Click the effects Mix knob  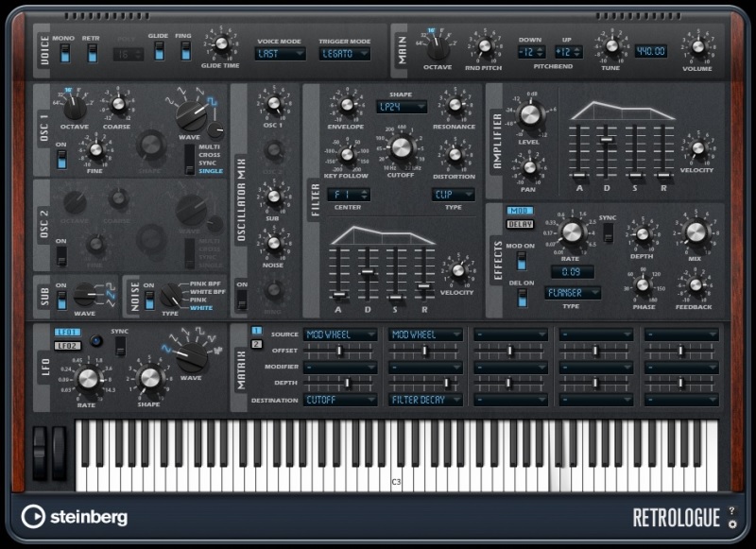696,232
